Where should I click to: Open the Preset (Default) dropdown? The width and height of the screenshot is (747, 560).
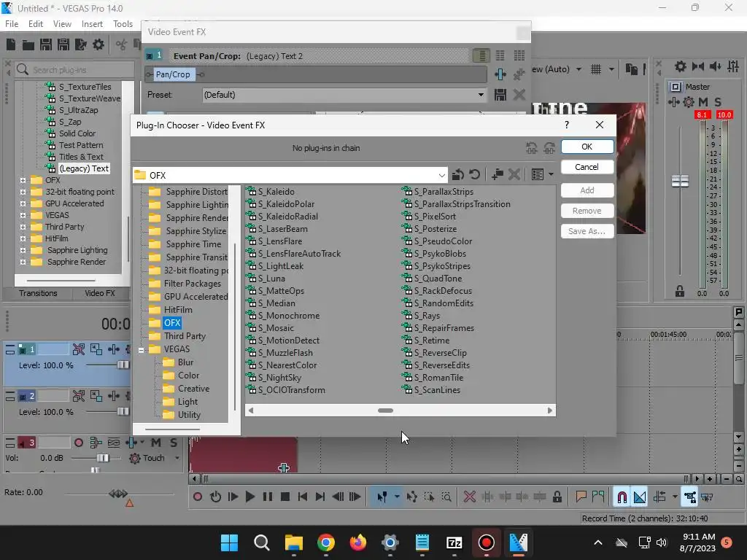click(481, 95)
